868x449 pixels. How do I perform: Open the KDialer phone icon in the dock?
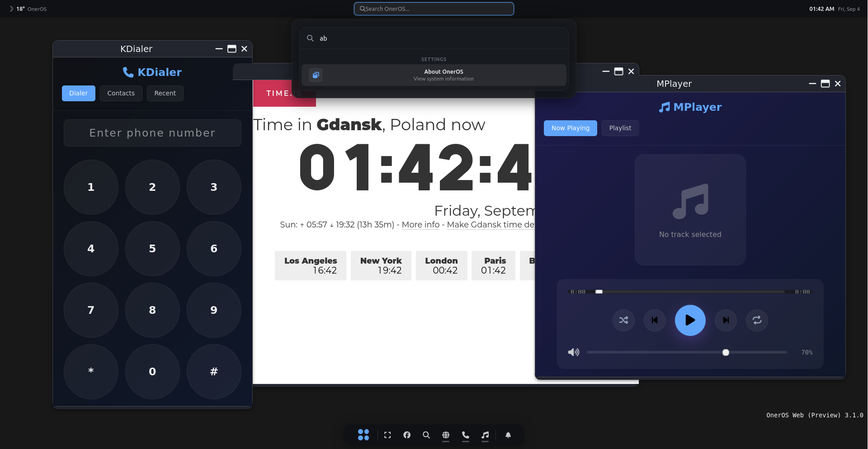pos(466,435)
